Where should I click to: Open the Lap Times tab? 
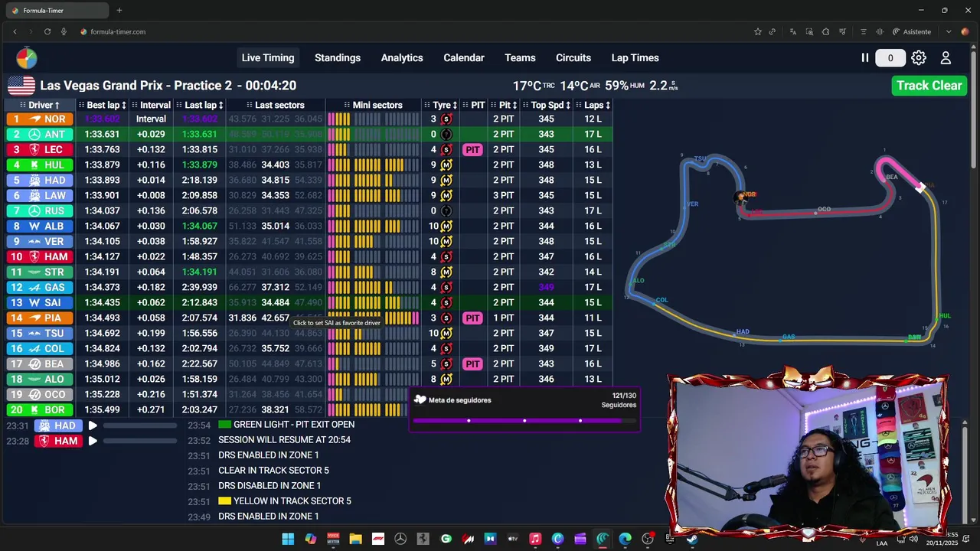click(x=635, y=58)
